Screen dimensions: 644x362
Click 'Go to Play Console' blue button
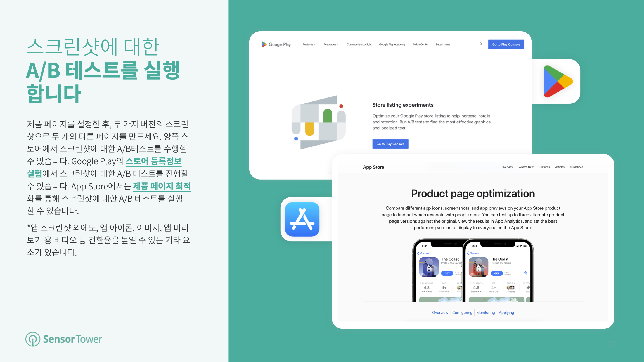pyautogui.click(x=390, y=144)
